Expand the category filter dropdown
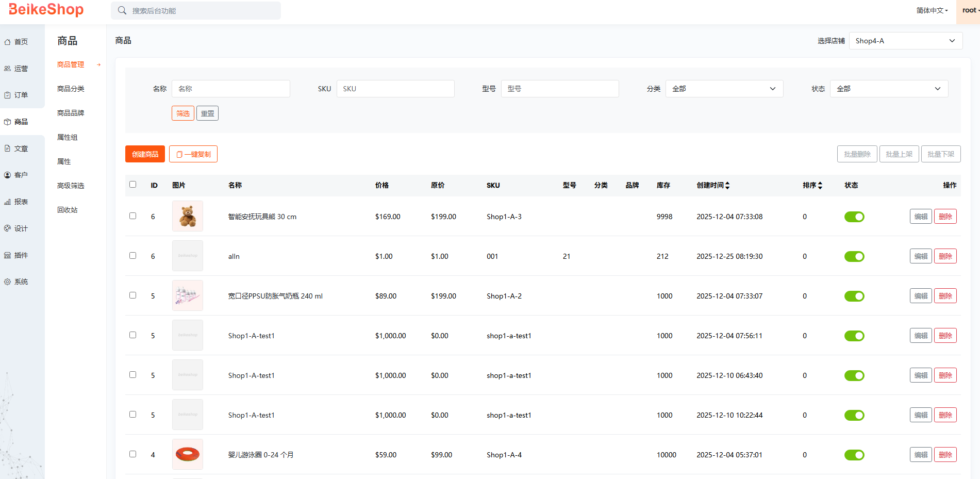Viewport: 980px width, 479px height. click(724, 89)
